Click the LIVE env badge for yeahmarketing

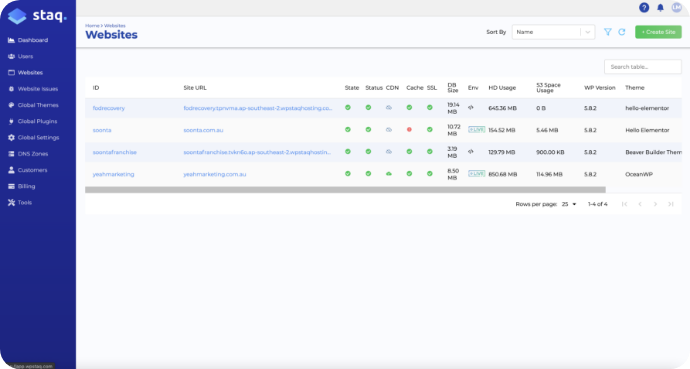(x=477, y=174)
